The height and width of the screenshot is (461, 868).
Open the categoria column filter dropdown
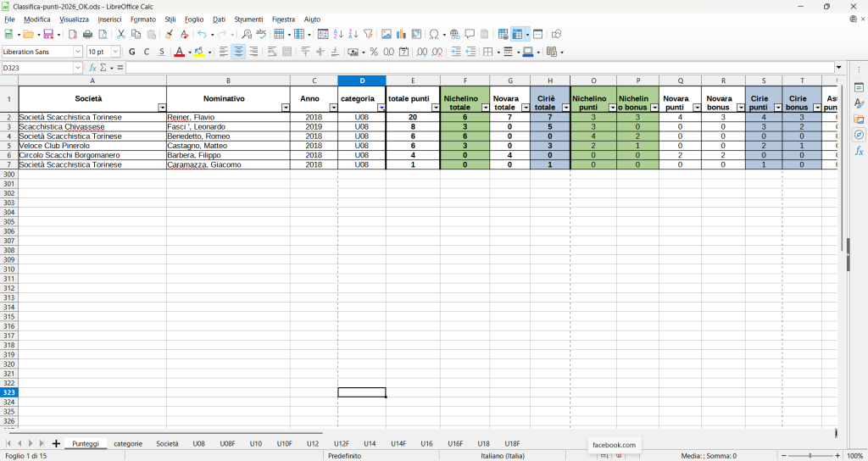pyautogui.click(x=381, y=108)
